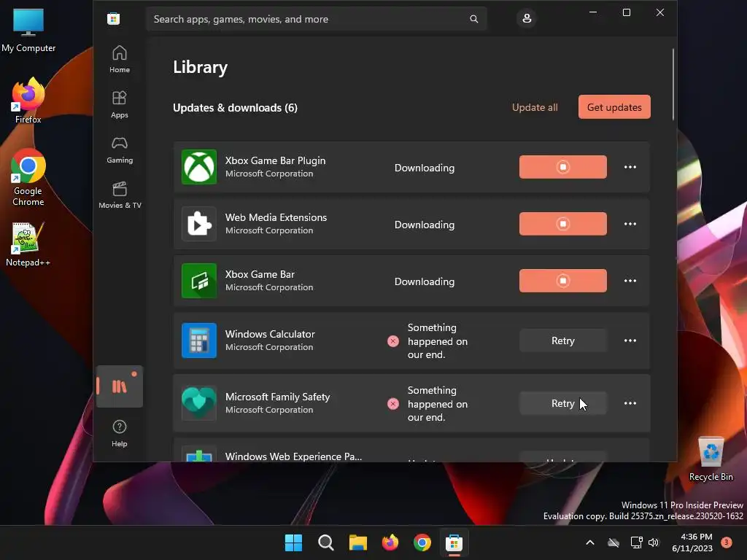This screenshot has height=560, width=747.
Task: Click the Windows Calculator app icon
Action: pyautogui.click(x=199, y=341)
